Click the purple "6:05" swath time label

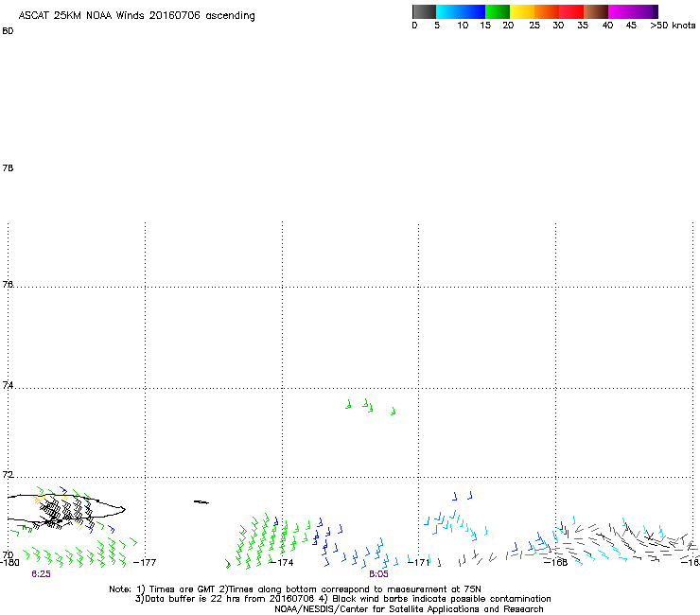pos(378,574)
